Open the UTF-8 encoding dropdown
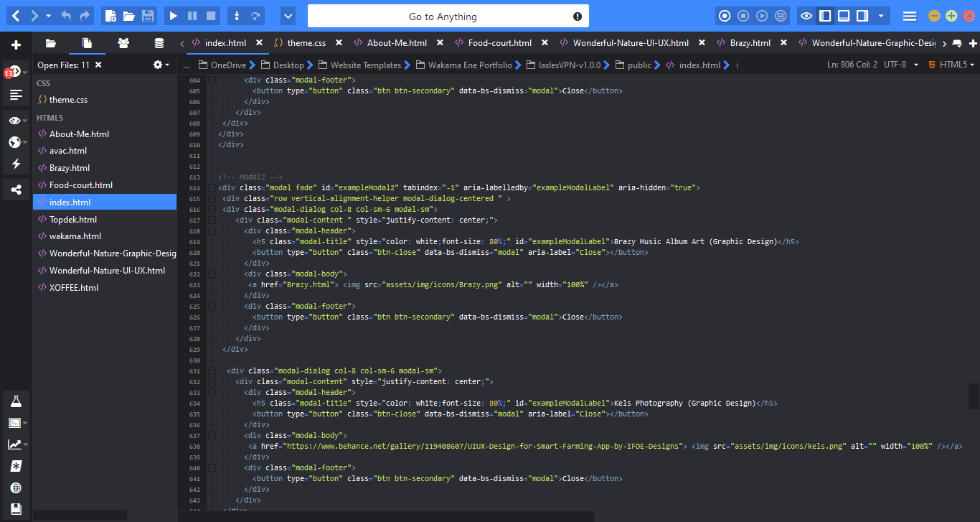The height and width of the screenshot is (522, 980). (x=900, y=65)
